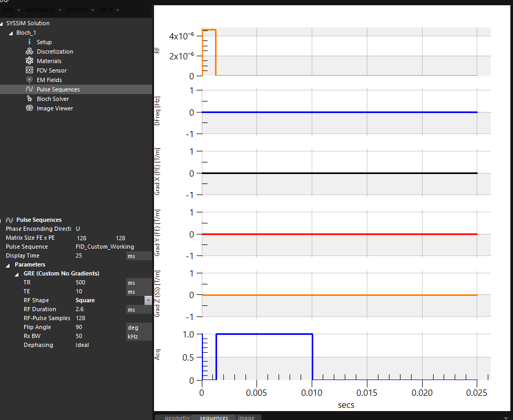Select the FOV Sensor tree item
Viewport: 513px width, 420px height.
(52, 70)
